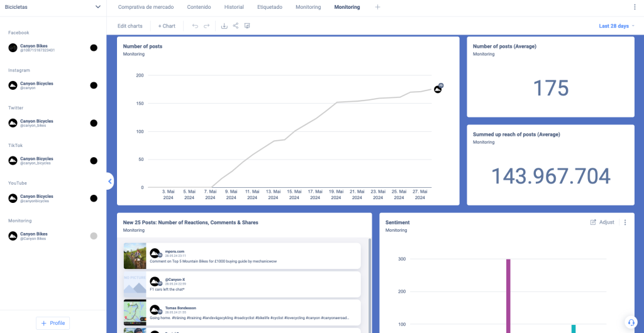Toggle the Facebook Canyon Bikes profile dot

pyautogui.click(x=94, y=48)
